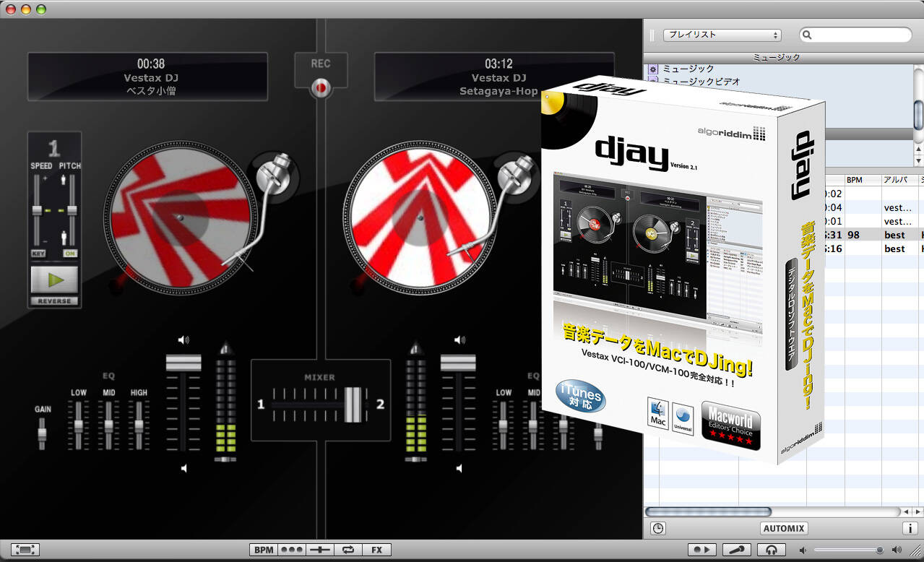924x562 pixels.
Task: Click the playlist scroll down arrow
Action: (x=918, y=160)
